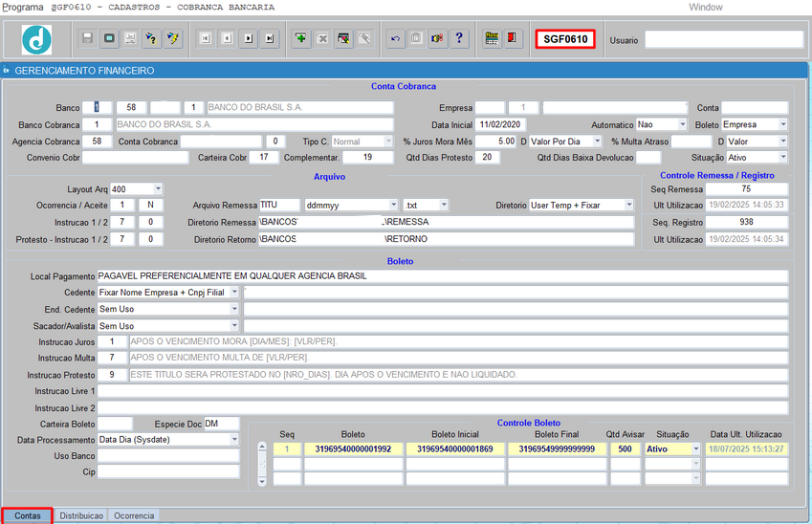Go to the last record
The height and width of the screenshot is (524, 812).
click(270, 38)
